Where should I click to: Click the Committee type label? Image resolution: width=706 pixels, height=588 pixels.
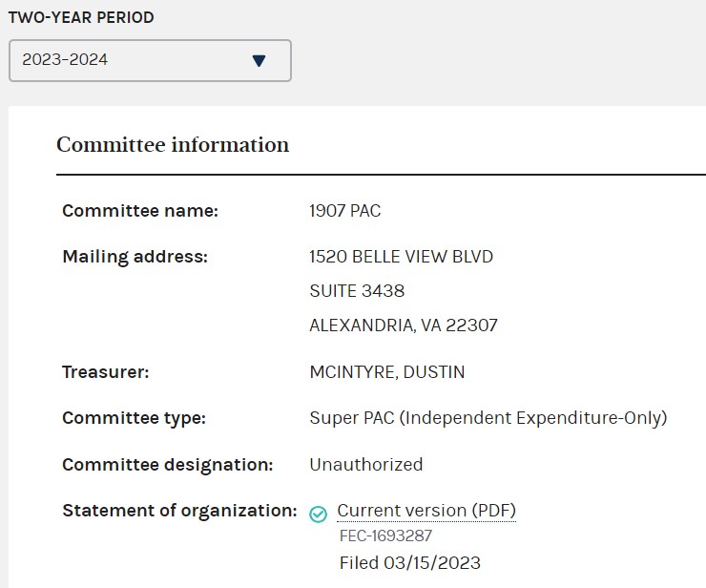click(134, 418)
